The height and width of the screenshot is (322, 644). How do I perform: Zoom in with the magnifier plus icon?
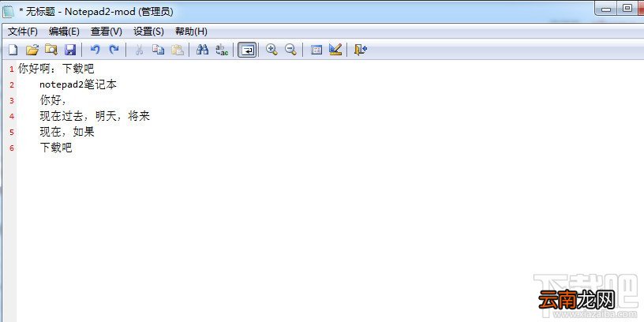click(271, 50)
